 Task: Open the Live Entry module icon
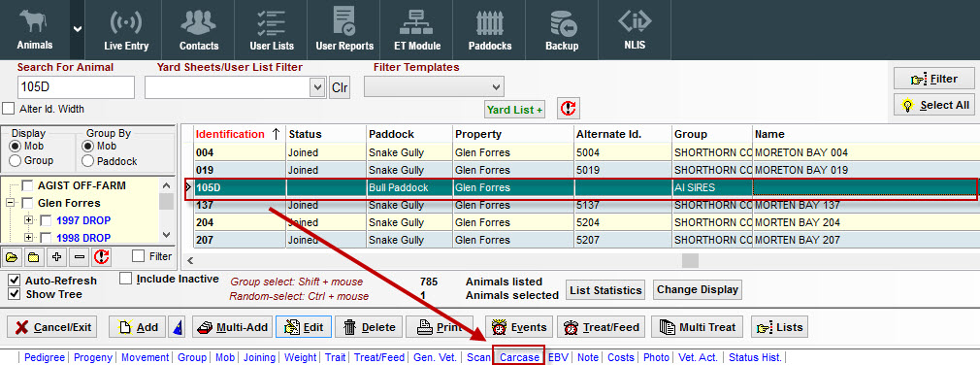click(x=125, y=23)
